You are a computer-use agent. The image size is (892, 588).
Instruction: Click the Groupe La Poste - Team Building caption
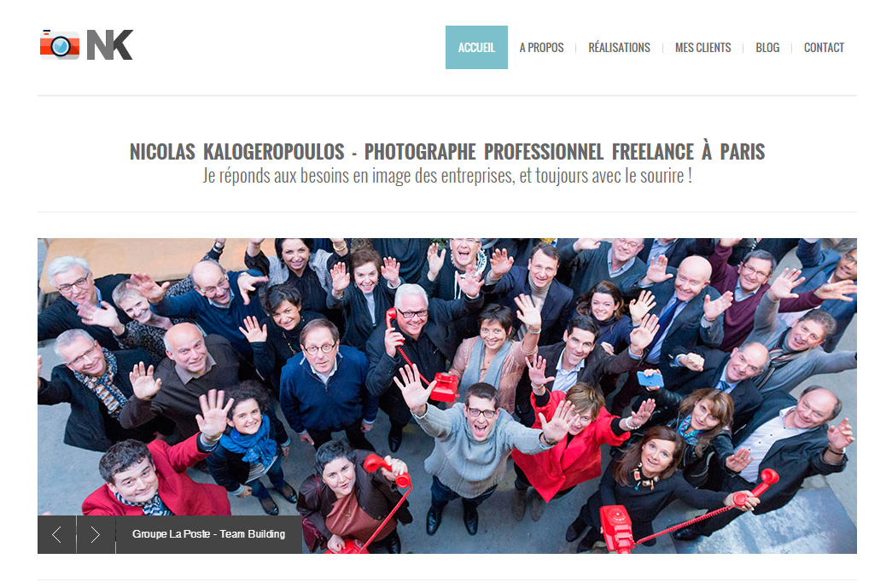tap(209, 534)
